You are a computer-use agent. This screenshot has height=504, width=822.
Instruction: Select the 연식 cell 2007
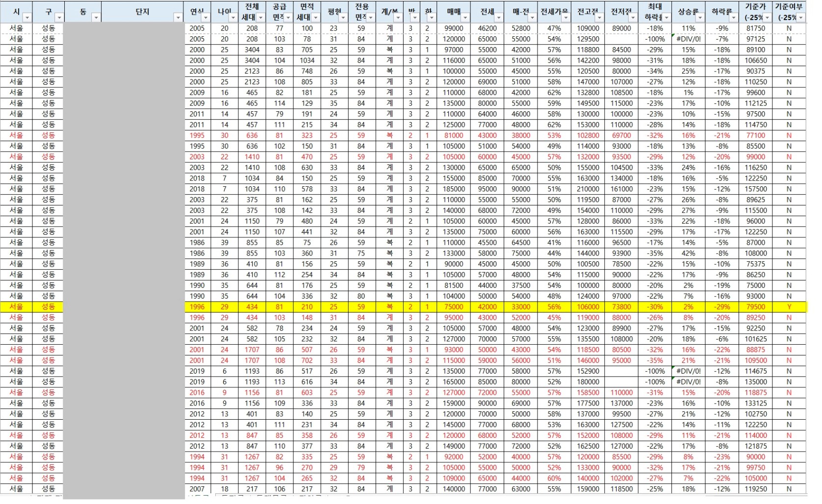pyautogui.click(x=197, y=489)
